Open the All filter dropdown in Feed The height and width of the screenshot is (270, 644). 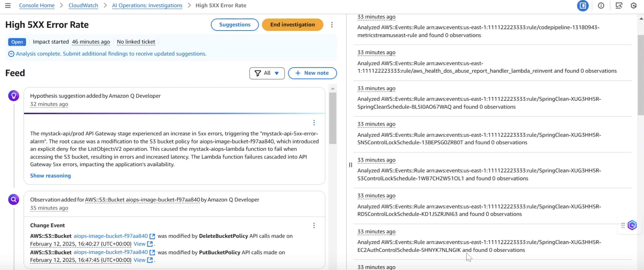(267, 73)
